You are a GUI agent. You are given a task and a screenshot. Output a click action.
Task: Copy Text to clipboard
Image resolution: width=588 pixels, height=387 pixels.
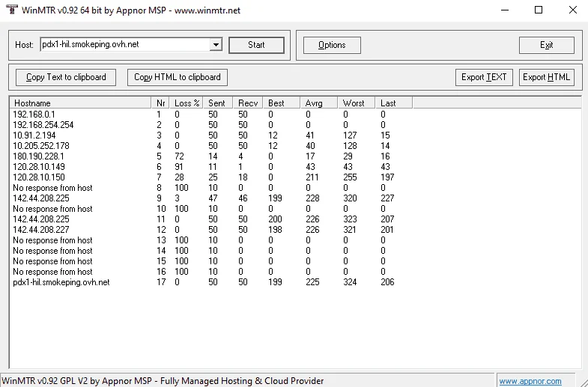coord(66,77)
